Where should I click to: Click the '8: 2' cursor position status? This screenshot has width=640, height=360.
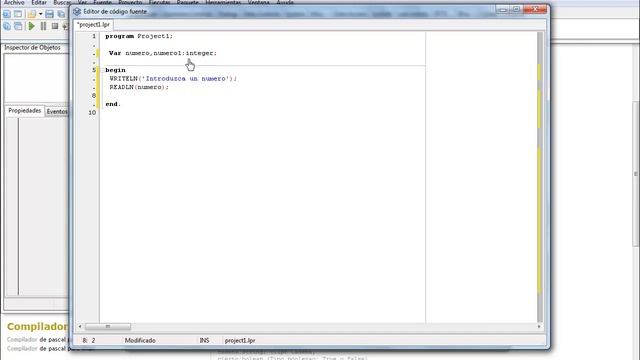coord(89,340)
